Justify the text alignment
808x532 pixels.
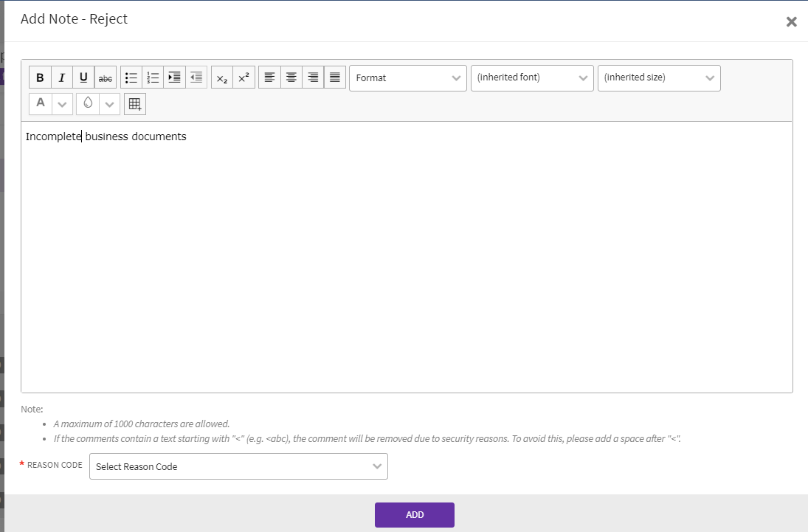pyautogui.click(x=335, y=77)
